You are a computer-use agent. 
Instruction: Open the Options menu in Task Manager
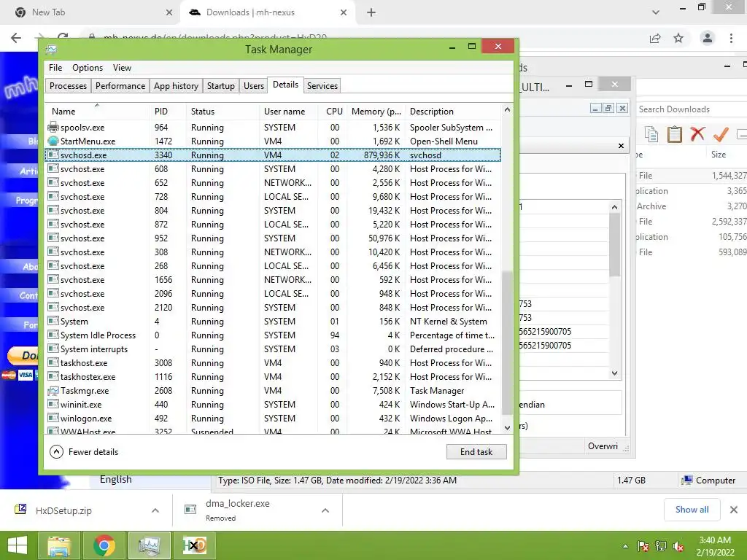pos(88,68)
